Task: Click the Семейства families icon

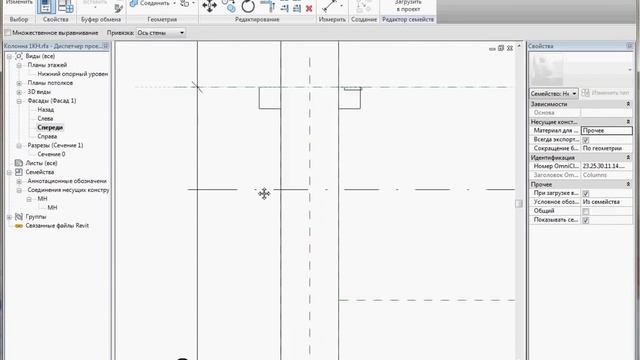Action: click(x=19, y=172)
